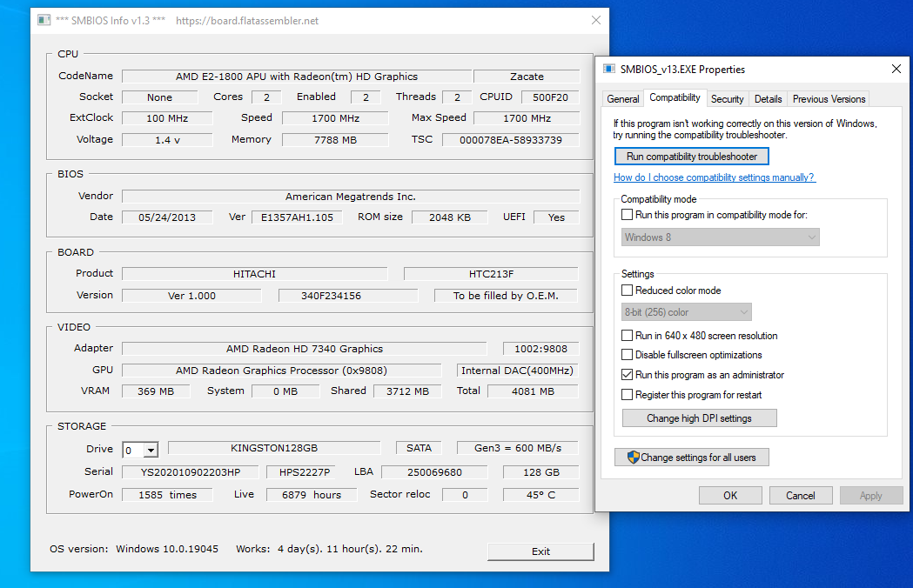The image size is (913, 588).
Task: Click BIOS vendor American Megatrends Inc.
Action: (351, 197)
